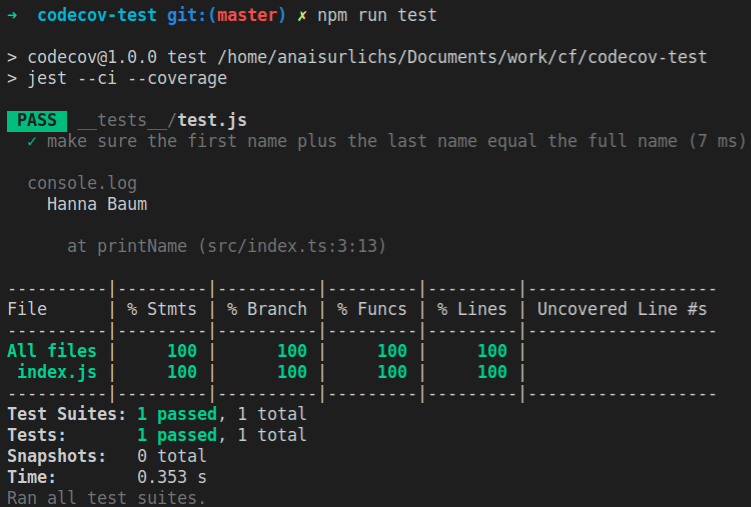
Task: Click the green PASS badge
Action: coord(36,121)
